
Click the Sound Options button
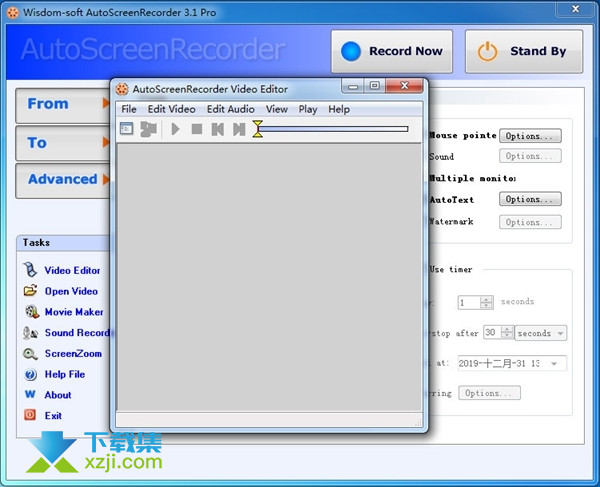click(530, 156)
